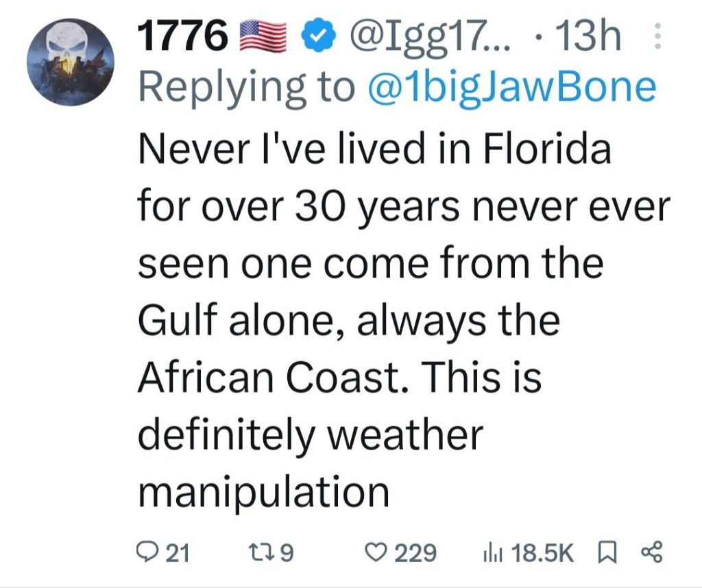Screen dimensions: 702x588
Task: Tap the retweet arrows icon
Action: (261, 552)
